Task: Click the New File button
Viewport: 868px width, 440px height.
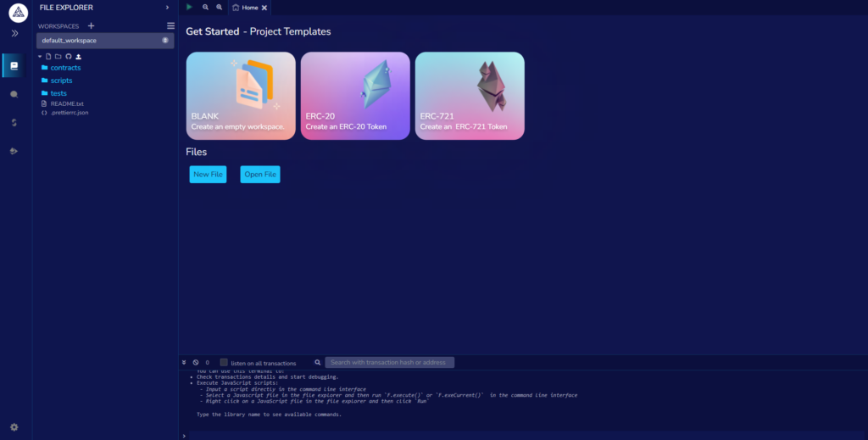Action: 209,175
